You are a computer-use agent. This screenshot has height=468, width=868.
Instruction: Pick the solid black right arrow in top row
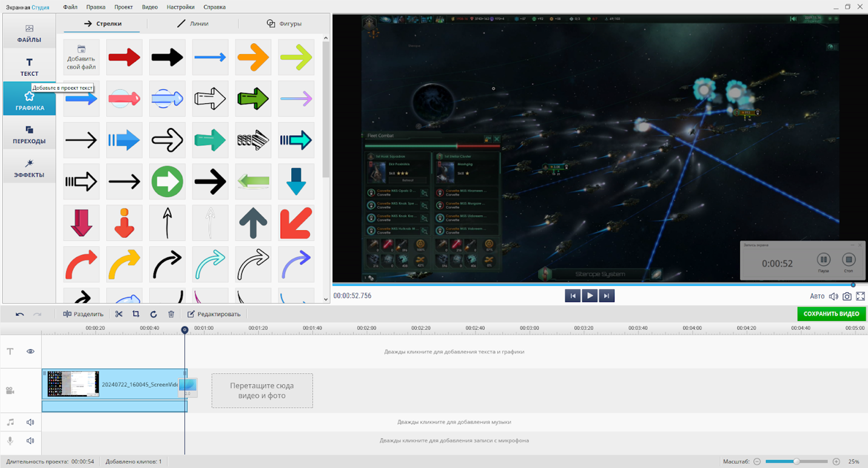[x=167, y=58]
